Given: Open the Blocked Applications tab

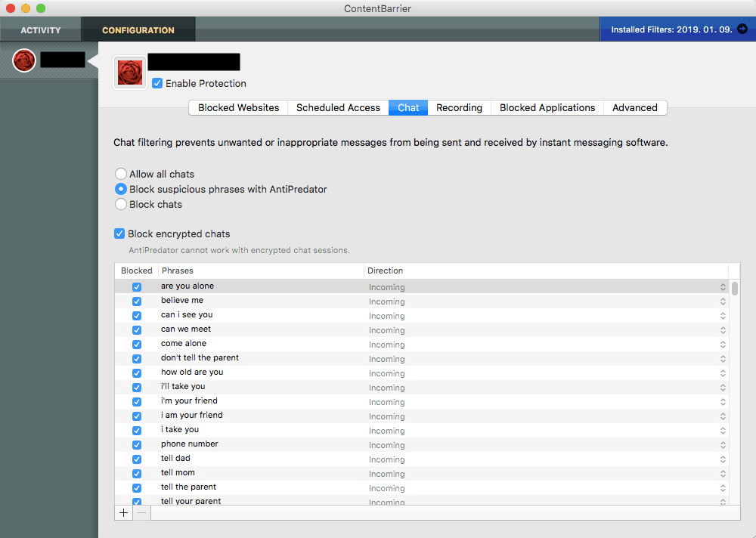Looking at the screenshot, I should point(547,107).
